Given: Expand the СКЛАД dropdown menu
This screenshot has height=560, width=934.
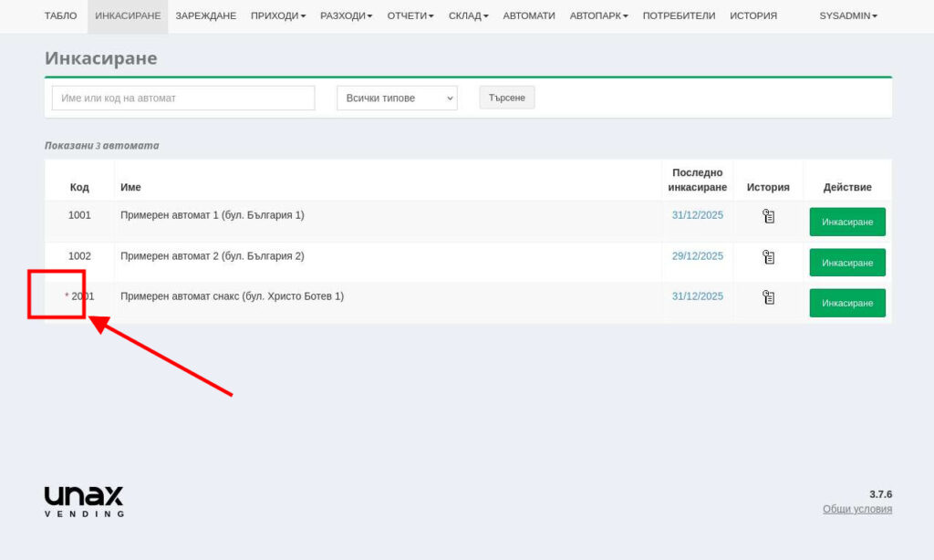Looking at the screenshot, I should click(468, 16).
